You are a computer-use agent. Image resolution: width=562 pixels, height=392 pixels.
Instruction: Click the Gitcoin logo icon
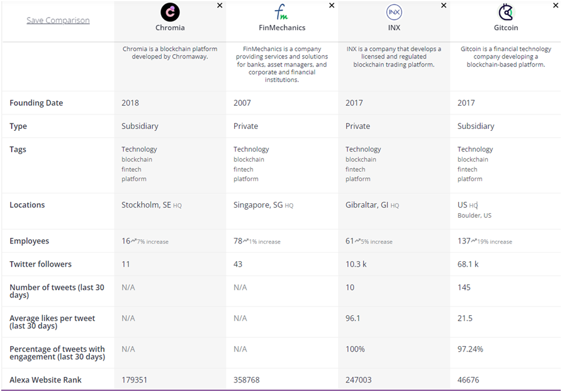[x=506, y=12]
